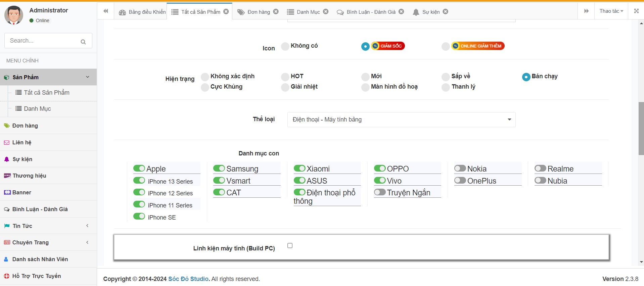Close the Sự kiện tab
644x286 pixels.
tap(446, 11)
